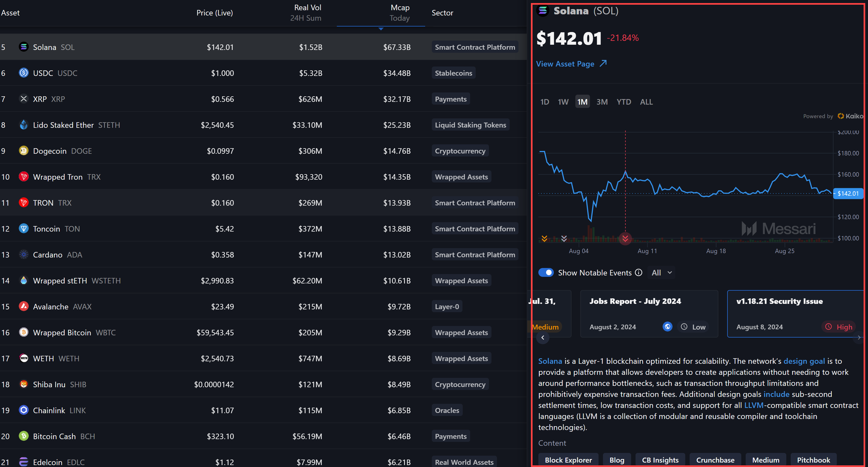Follow the LLVM link in the description
868x467 pixels.
[754, 405]
